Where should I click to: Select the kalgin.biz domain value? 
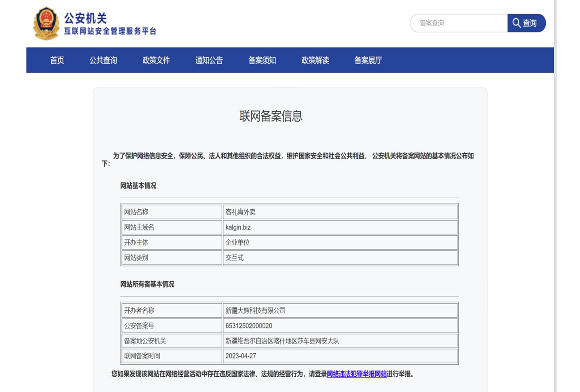pyautogui.click(x=238, y=227)
